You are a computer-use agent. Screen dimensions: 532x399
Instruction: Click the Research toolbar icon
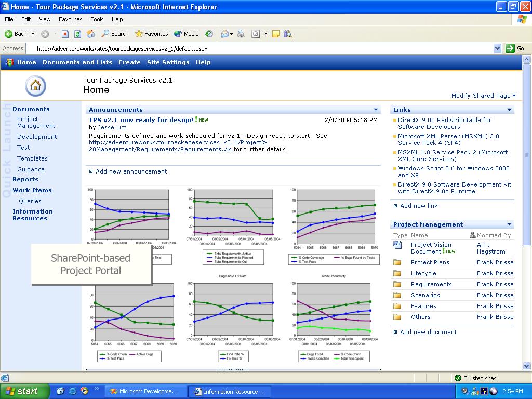288,34
